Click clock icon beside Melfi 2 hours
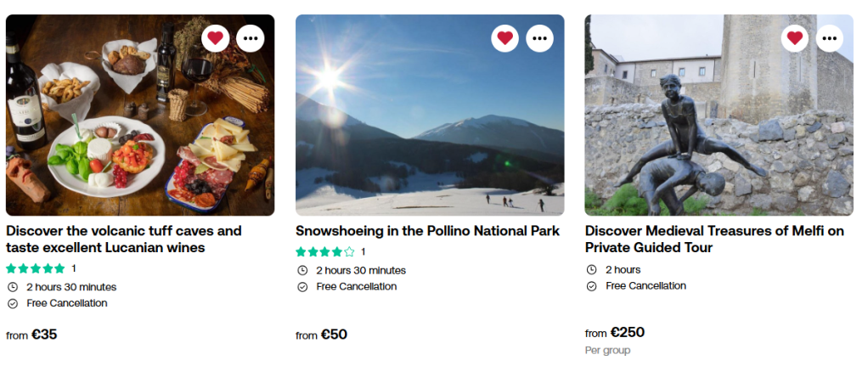This screenshot has height=366, width=868. click(x=591, y=270)
